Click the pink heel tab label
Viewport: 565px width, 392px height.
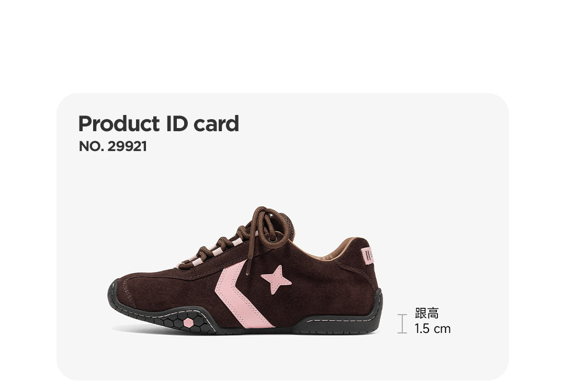point(368,256)
